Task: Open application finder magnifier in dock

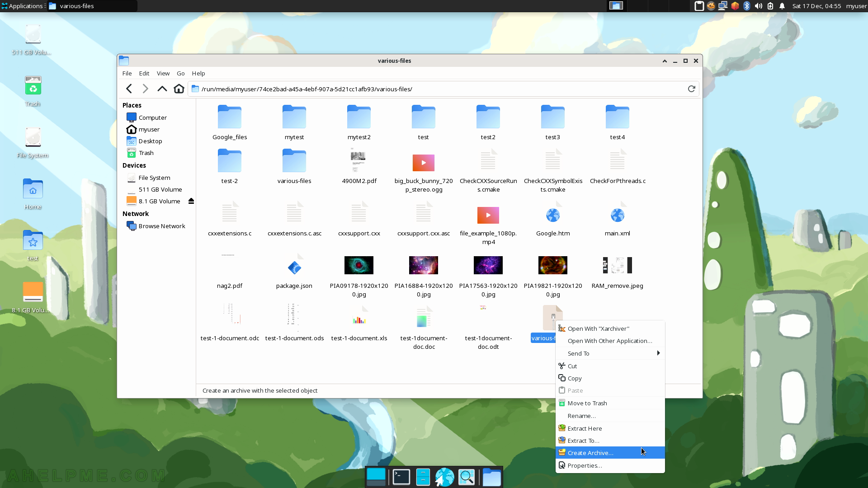Action: [x=467, y=477]
